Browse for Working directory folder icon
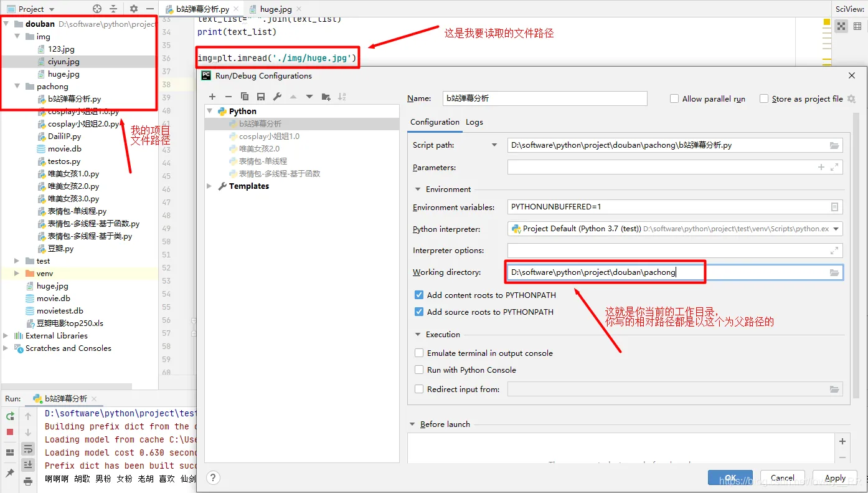Image resolution: width=868 pixels, height=493 pixels. pyautogui.click(x=834, y=272)
